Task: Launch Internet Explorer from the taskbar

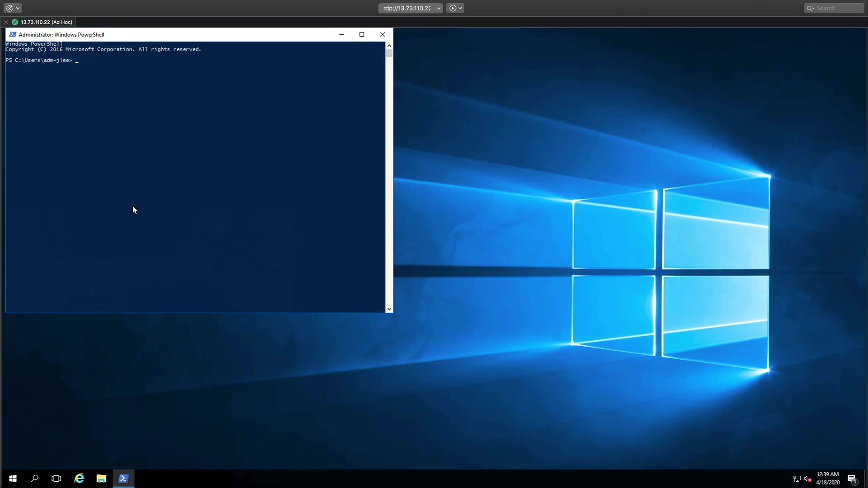Action: [x=79, y=479]
